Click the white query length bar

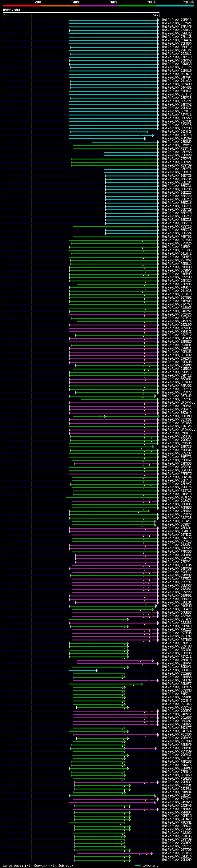point(81,13)
